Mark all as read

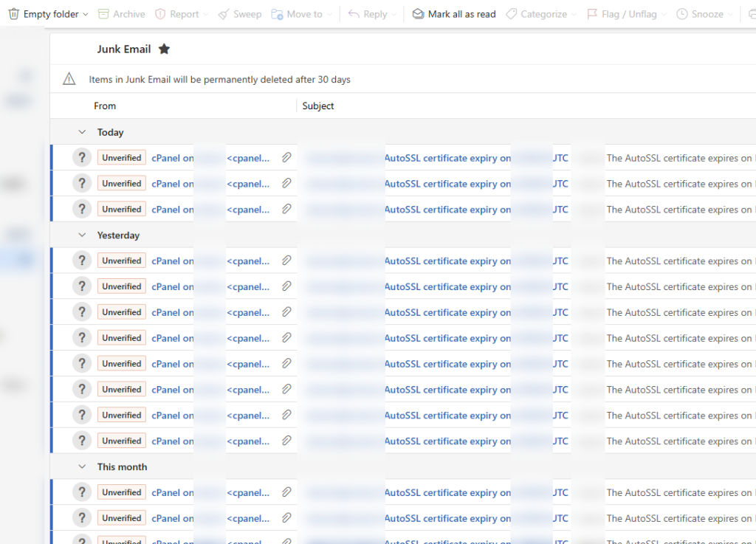[x=454, y=14]
